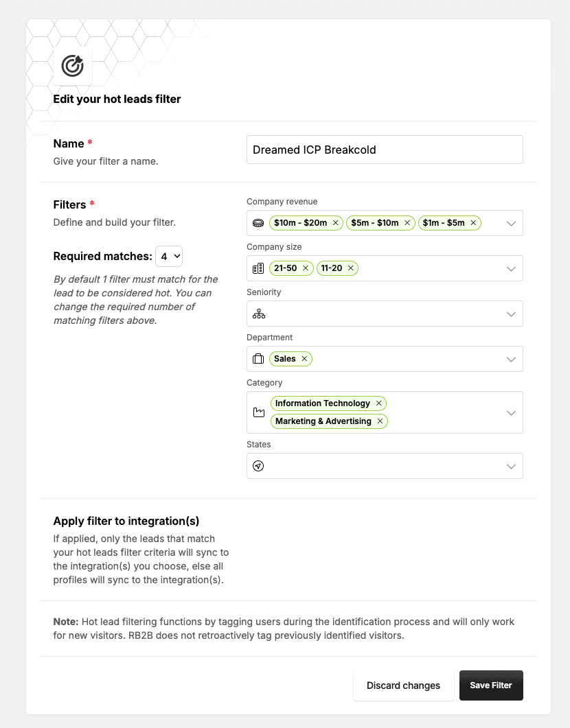The width and height of the screenshot is (570, 728).
Task: Click the Discard changes button
Action: 403,685
